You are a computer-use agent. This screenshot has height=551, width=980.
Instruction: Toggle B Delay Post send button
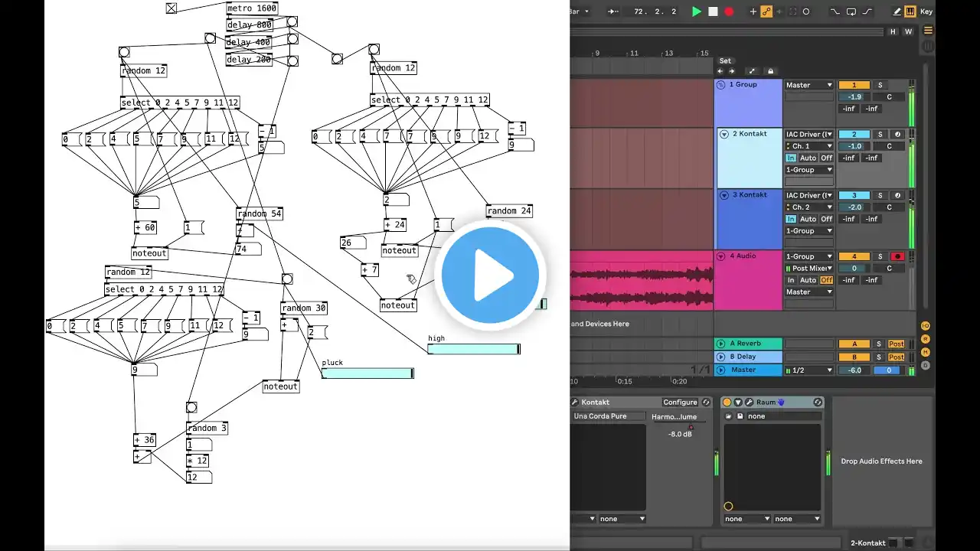click(896, 357)
